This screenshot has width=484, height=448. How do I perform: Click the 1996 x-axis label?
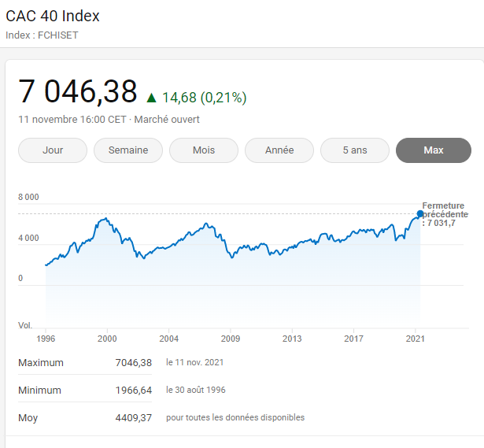click(46, 339)
